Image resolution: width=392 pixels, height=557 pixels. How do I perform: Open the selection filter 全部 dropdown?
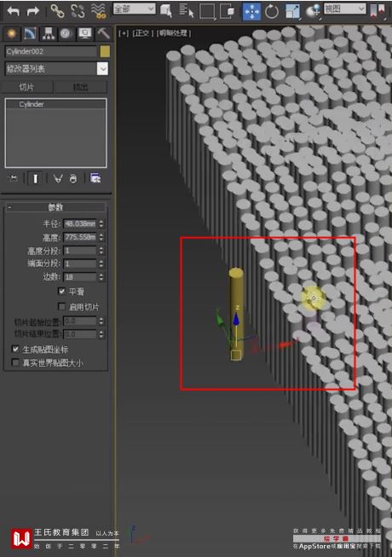[x=135, y=9]
